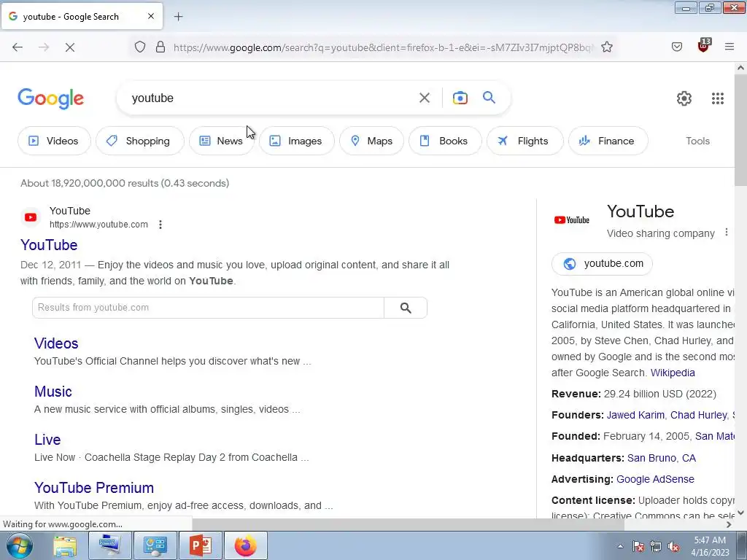This screenshot has height=560, width=747.
Task: Click Firefox icon in the taskbar
Action: pyautogui.click(x=246, y=545)
